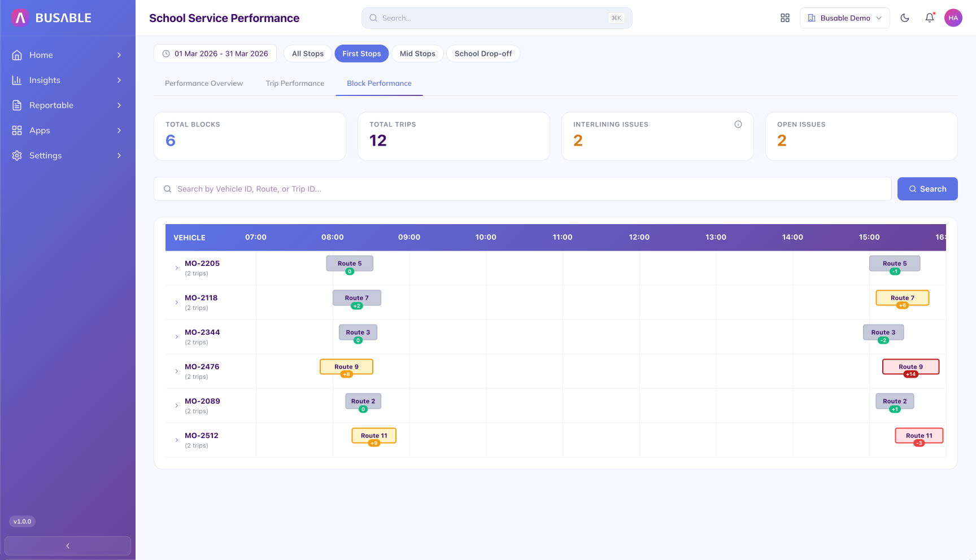Click the Apps sidebar grid icon
This screenshot has height=560, width=976.
17,130
